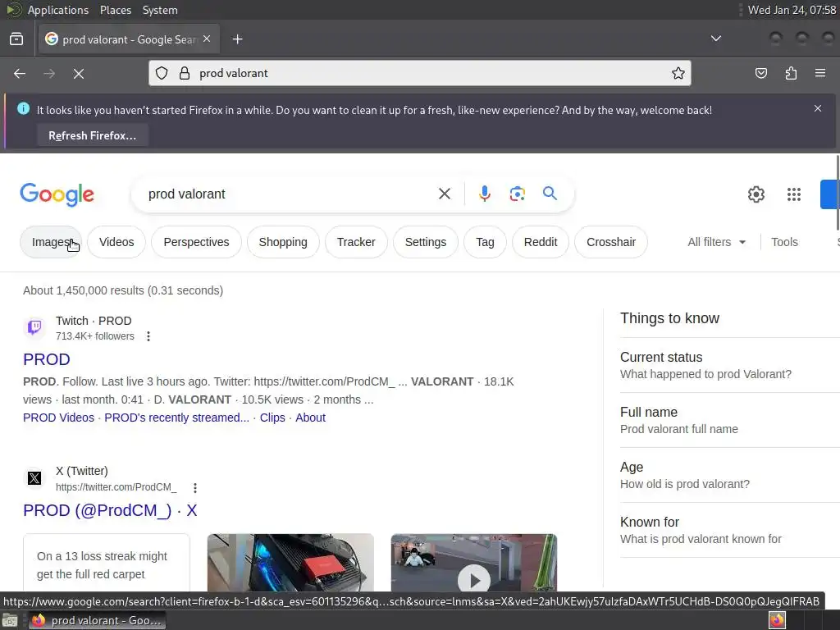This screenshot has height=630, width=840.
Task: Click the Twitch favicon on first result
Action: 34,327
